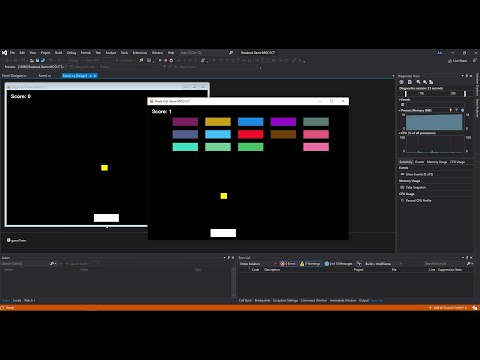This screenshot has width=480, height=360.
Task: Click the Diagnostic Tools settings gear icon
Action: click(x=402, y=82)
